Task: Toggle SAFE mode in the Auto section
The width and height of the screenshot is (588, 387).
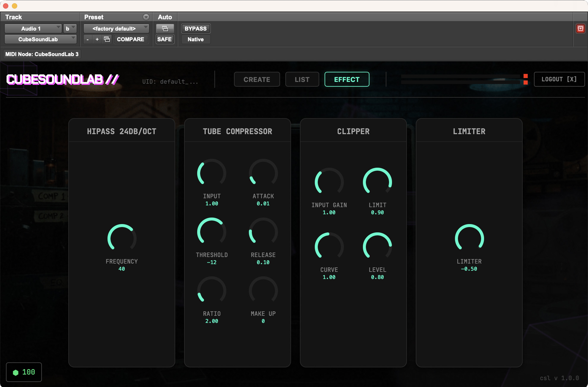Action: click(165, 39)
